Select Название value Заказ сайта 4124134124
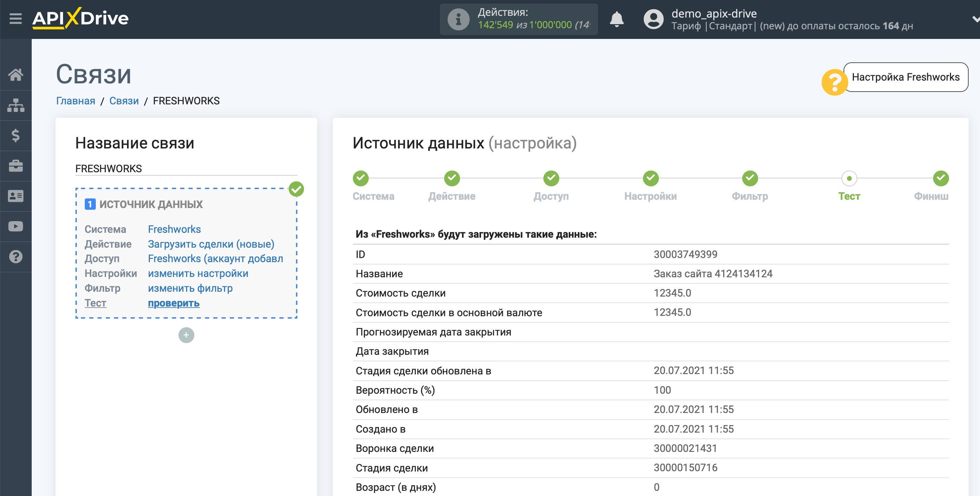 click(x=713, y=273)
